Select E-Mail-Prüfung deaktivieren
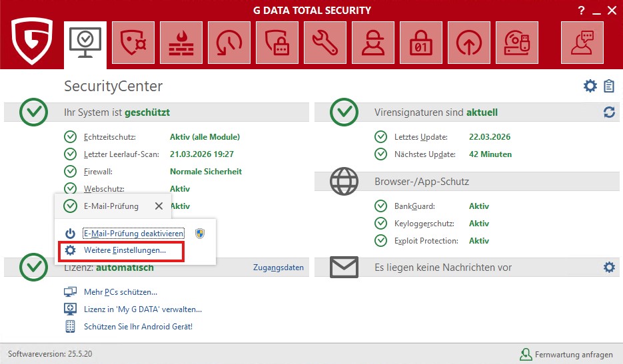This screenshot has height=364, width=623. click(x=133, y=234)
